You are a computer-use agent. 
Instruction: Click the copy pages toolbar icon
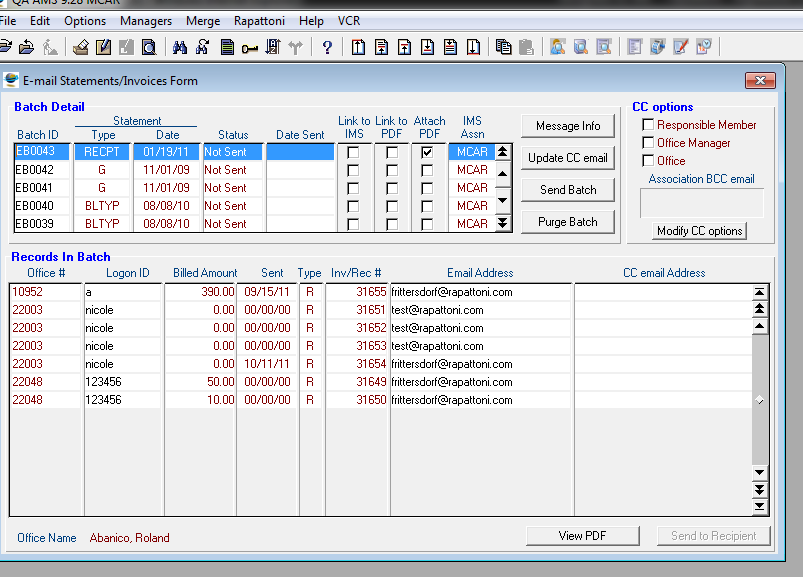tap(503, 47)
